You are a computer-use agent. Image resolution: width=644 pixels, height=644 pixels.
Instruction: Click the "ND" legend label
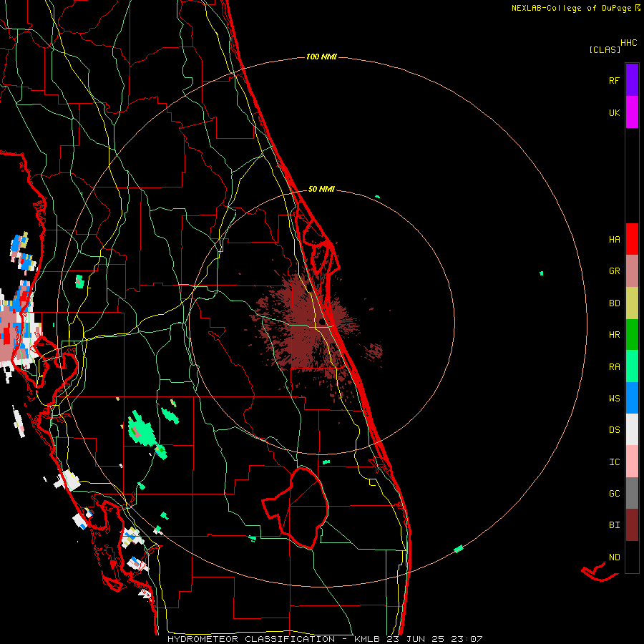tap(614, 557)
